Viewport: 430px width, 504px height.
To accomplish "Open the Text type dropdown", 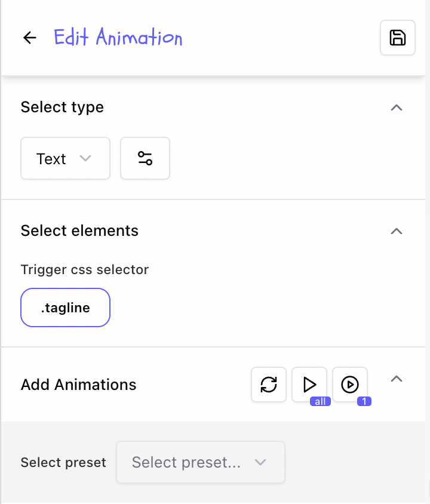I will (65, 158).
